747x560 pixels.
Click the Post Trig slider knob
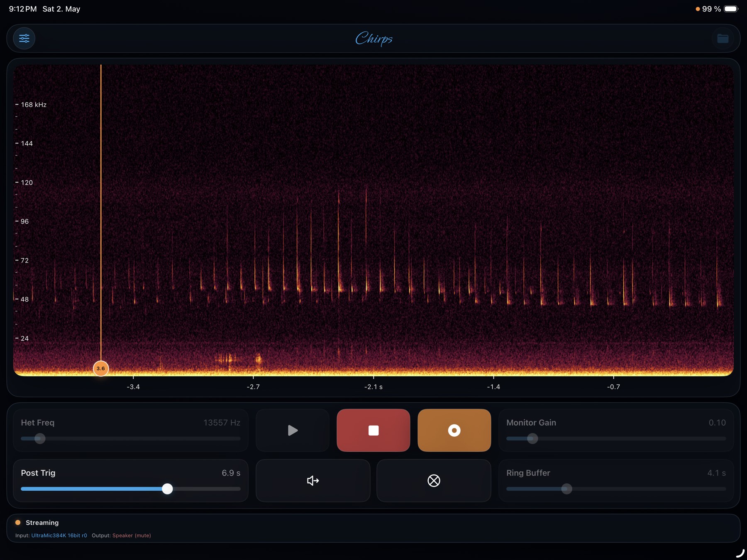[167, 489]
